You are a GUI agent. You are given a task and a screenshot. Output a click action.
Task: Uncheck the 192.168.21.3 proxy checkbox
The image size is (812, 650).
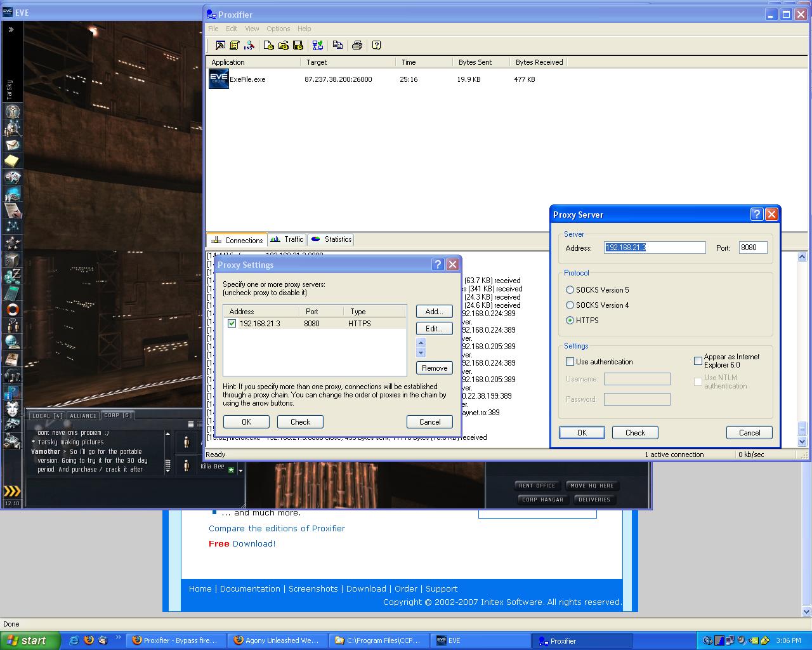pyautogui.click(x=232, y=324)
